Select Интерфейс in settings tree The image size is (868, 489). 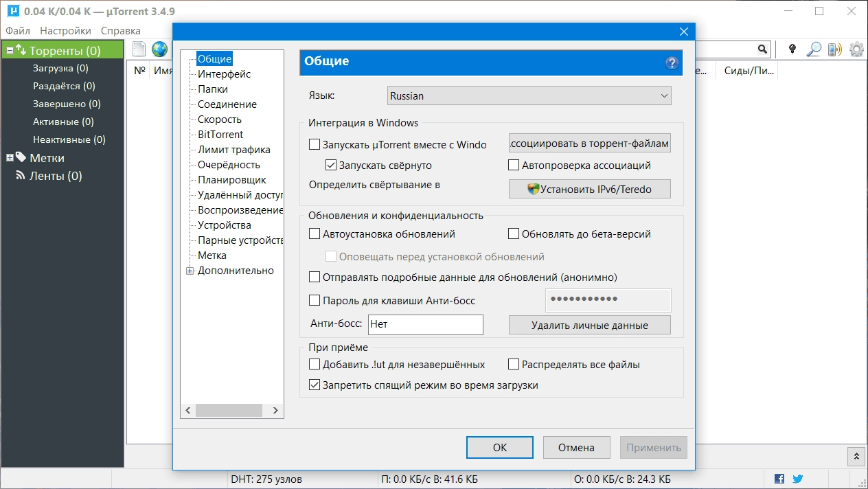point(224,74)
